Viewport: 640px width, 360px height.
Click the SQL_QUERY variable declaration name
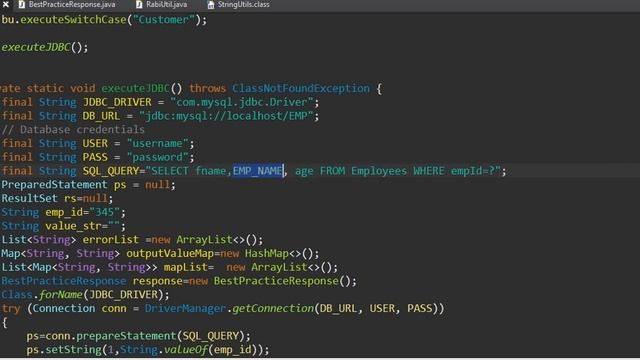coord(111,171)
